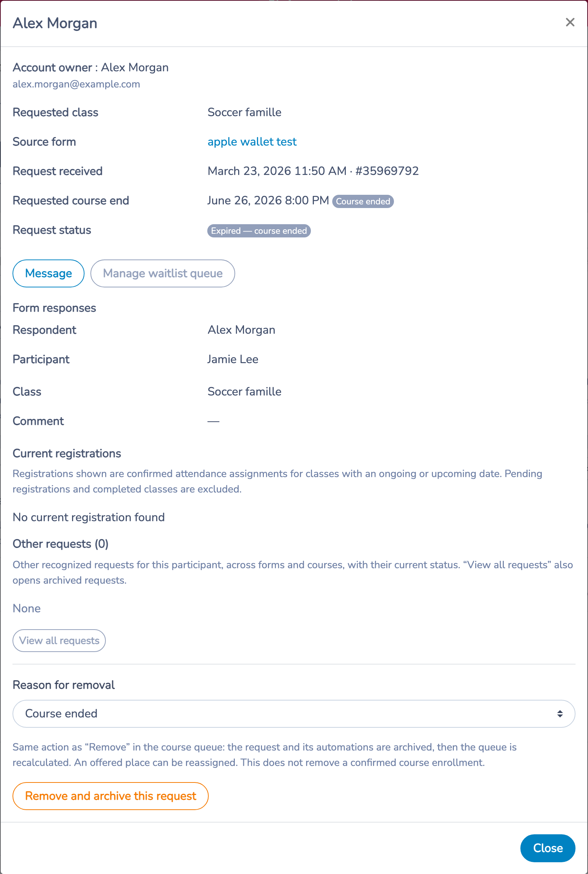Click the No current registration found text
This screenshot has width=588, height=874.
tap(89, 517)
